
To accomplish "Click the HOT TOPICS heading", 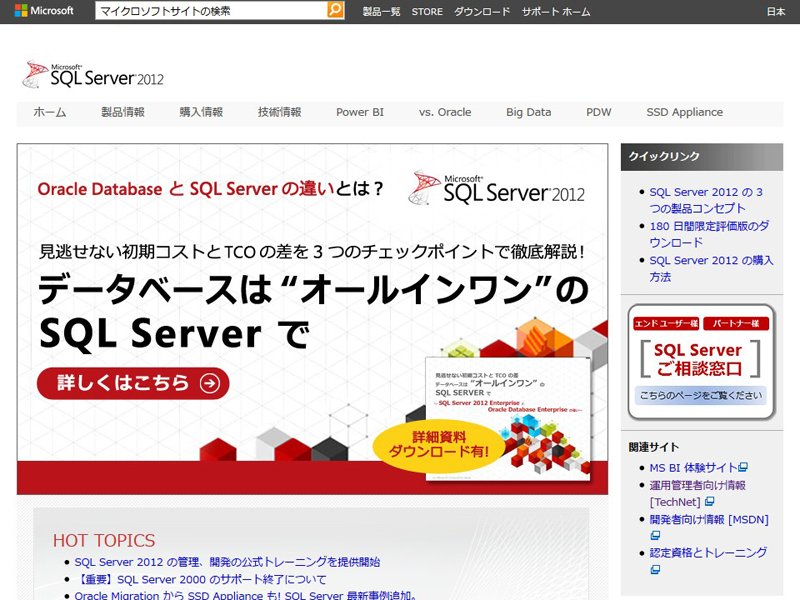I will (x=104, y=540).
